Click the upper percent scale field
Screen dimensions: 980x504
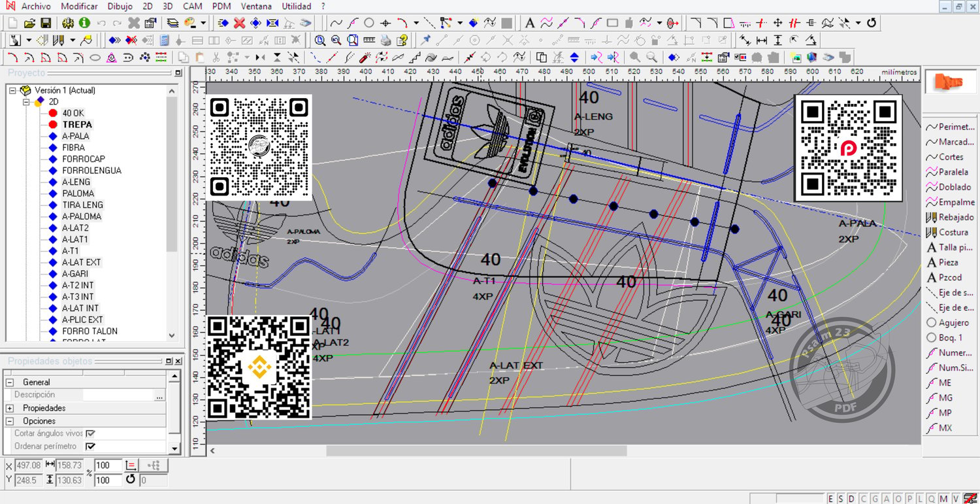[108, 465]
